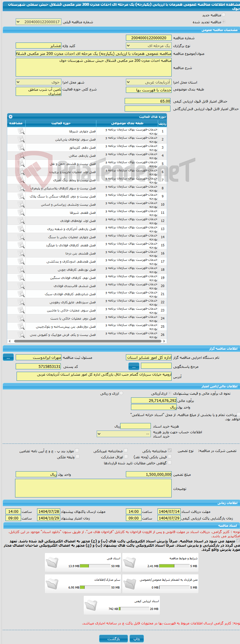Open the استان محل اجرا dropdown

pyautogui.click(x=149, y=82)
